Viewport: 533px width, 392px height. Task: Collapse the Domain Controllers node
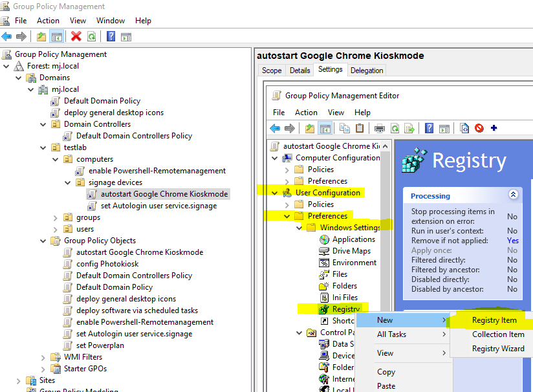pos(43,124)
